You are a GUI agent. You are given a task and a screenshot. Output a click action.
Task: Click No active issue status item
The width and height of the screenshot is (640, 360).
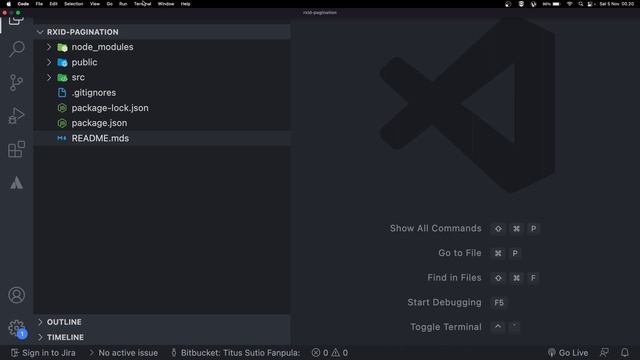pos(124,353)
